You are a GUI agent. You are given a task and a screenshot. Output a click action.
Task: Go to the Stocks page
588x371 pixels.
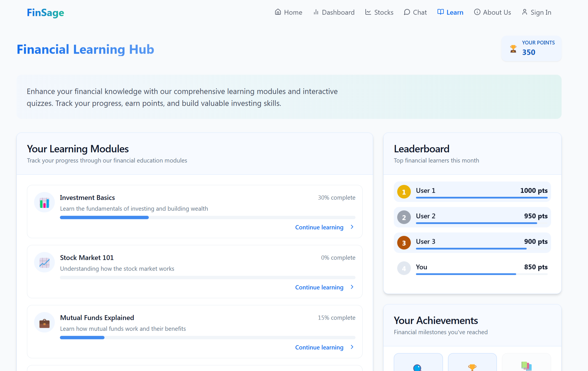[x=379, y=12]
